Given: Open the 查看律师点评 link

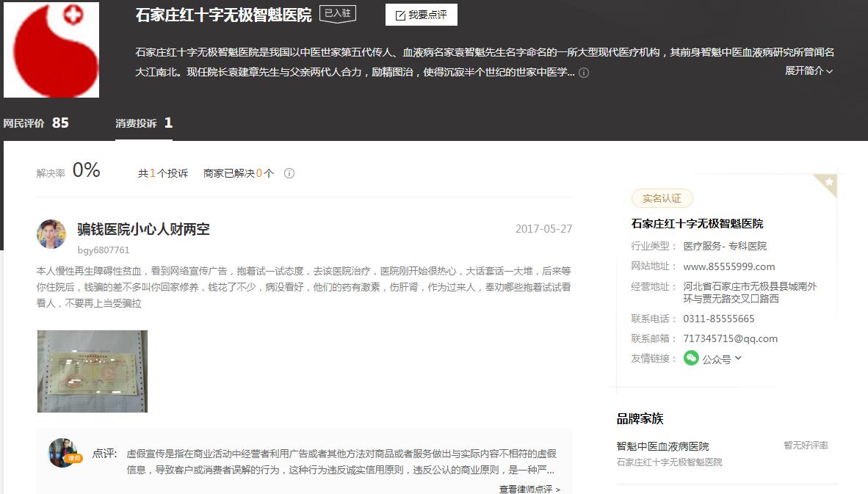Looking at the screenshot, I should (529, 489).
